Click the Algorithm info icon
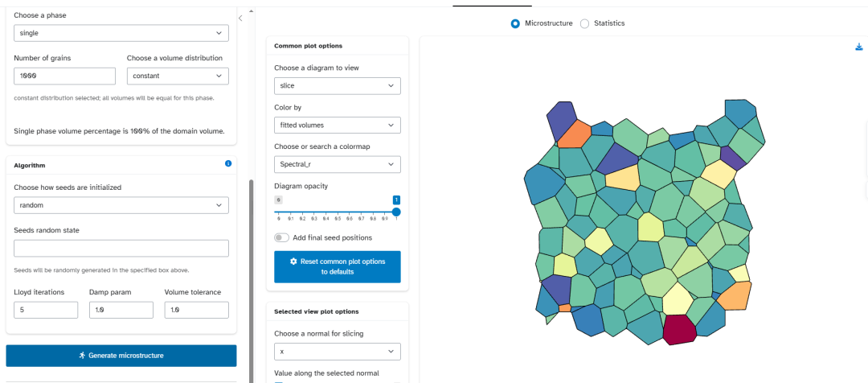This screenshot has height=383, width=868. point(228,163)
